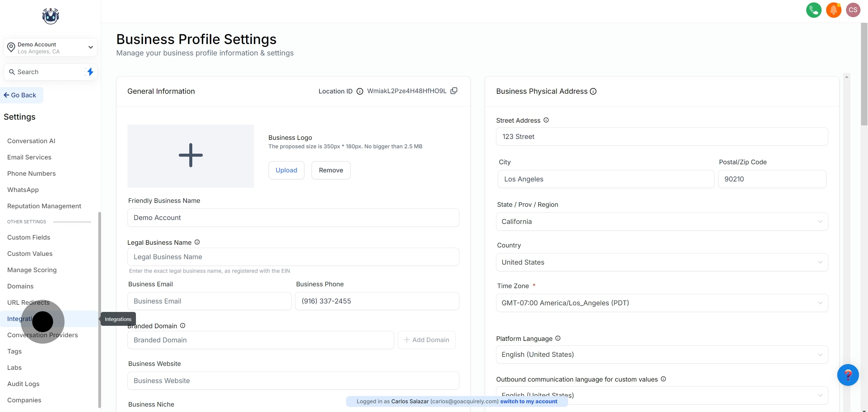Switch to the Conversation Providers settings section
Image resolution: width=868 pixels, height=412 pixels.
42,335
